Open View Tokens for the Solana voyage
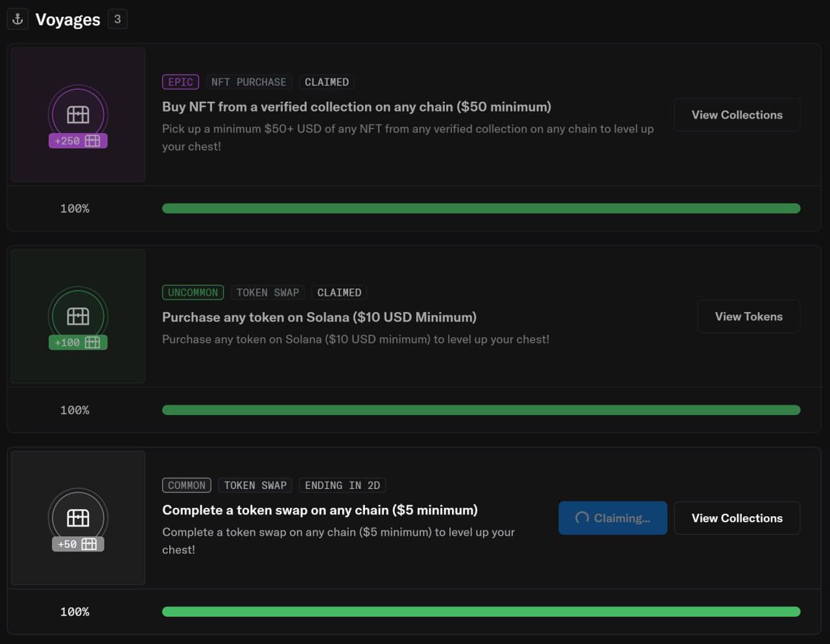Screen dimensions: 830x644 pyautogui.click(x=748, y=316)
